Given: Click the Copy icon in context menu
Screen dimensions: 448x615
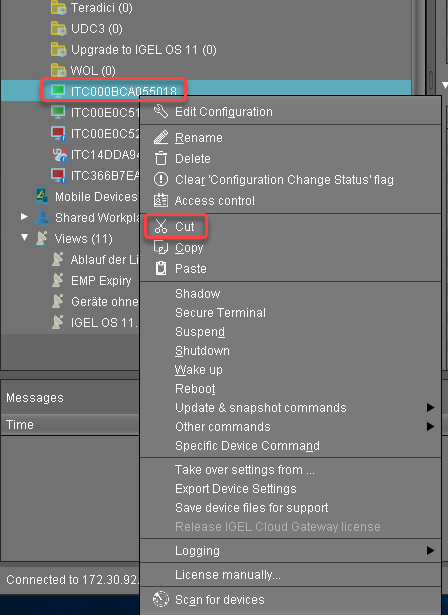Looking at the screenshot, I should coord(161,247).
